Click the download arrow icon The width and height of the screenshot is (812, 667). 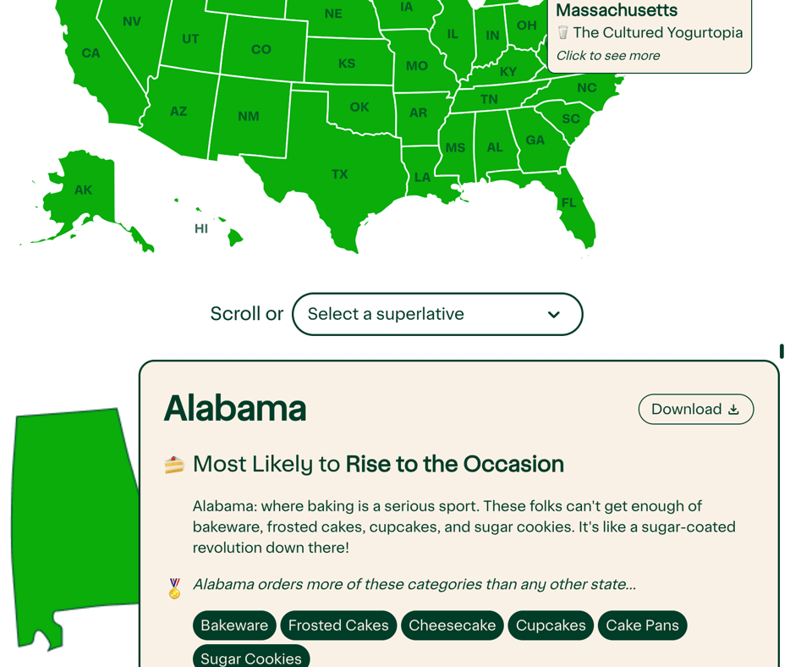tap(733, 410)
